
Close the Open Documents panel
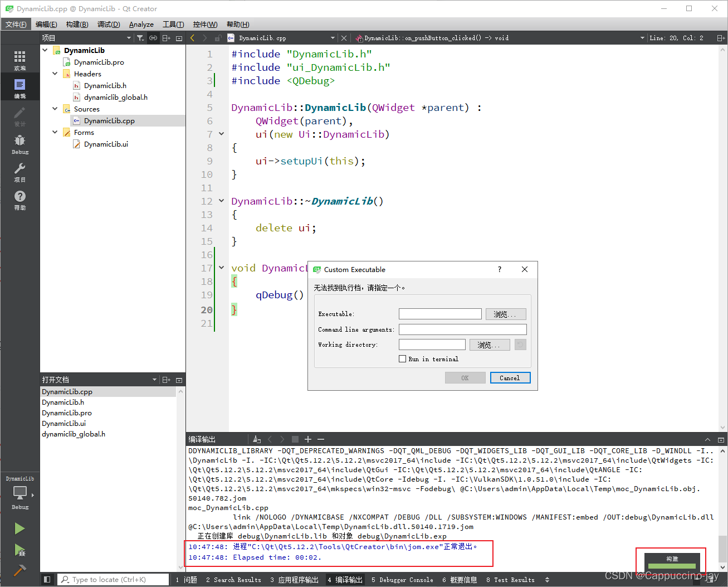pos(179,380)
